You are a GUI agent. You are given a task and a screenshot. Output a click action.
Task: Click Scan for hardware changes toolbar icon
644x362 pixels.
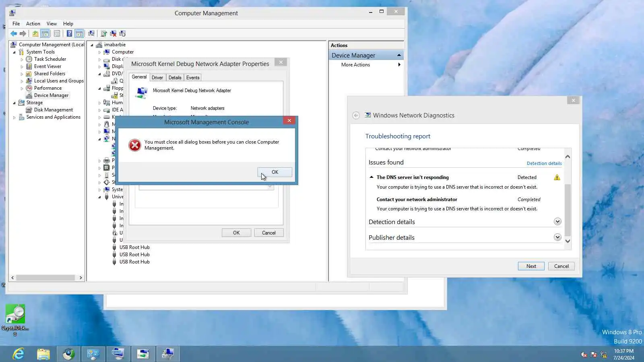point(91,34)
